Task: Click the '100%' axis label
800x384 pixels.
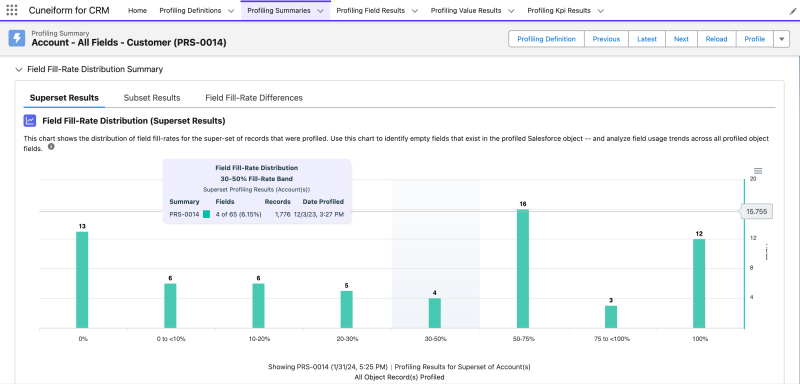Action: (x=700, y=339)
